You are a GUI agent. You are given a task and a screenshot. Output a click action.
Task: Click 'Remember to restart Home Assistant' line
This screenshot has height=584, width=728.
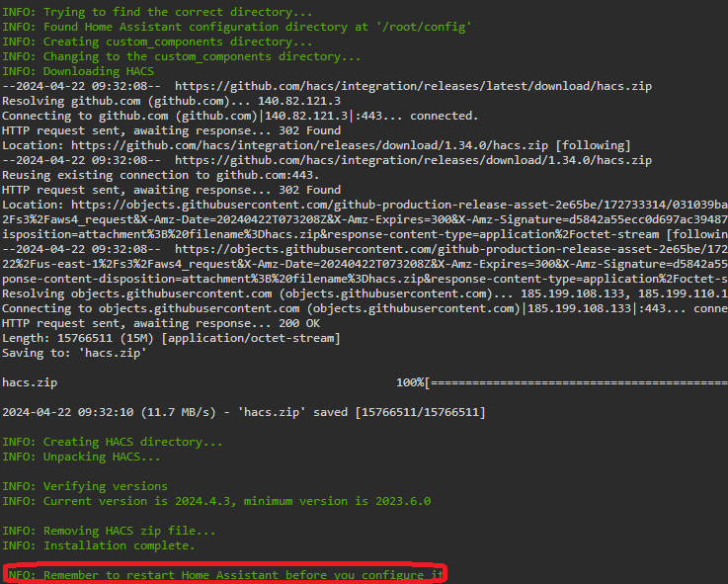(x=224, y=576)
